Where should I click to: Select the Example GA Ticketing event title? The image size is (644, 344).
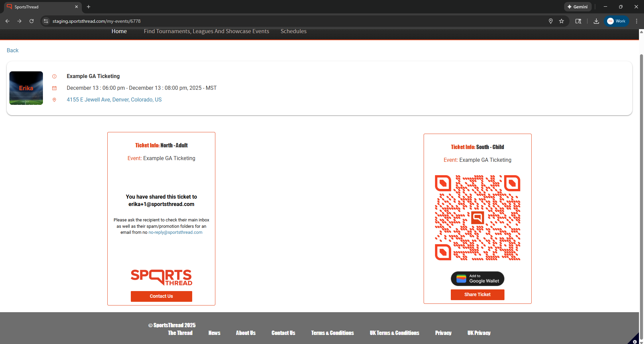click(x=93, y=76)
